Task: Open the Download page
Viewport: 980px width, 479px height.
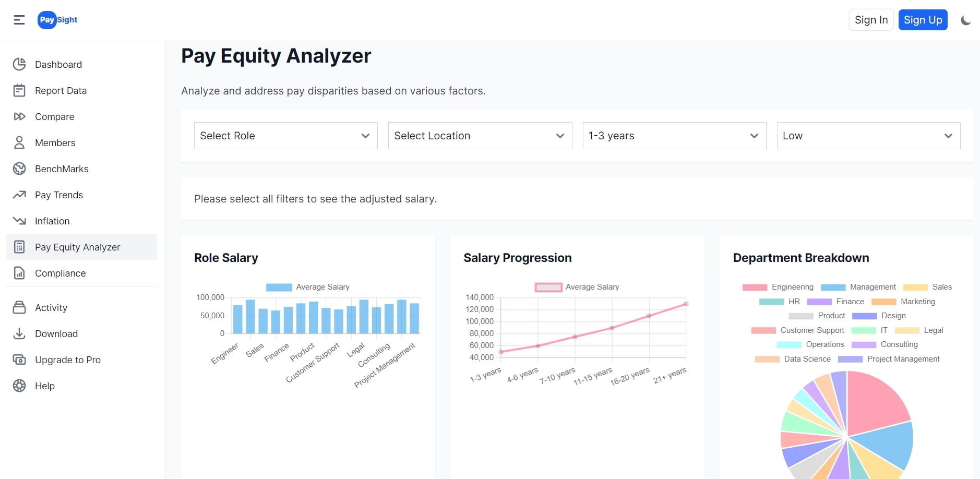Action: coord(81,333)
